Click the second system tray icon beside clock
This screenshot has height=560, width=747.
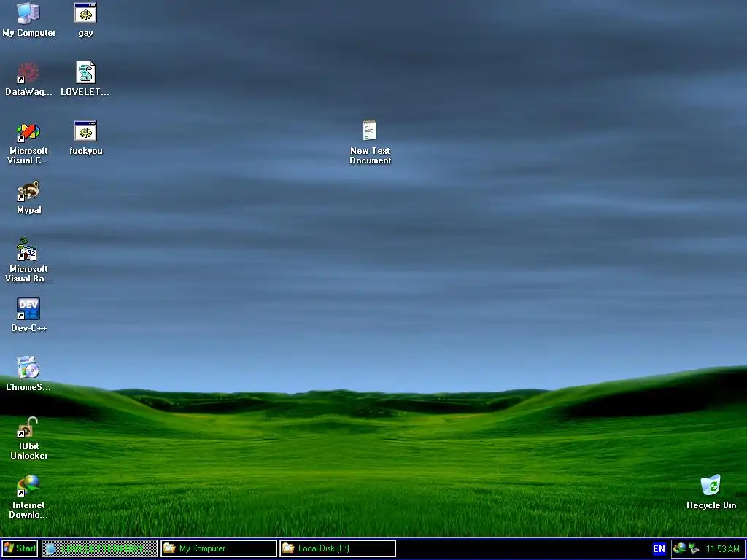click(x=694, y=548)
